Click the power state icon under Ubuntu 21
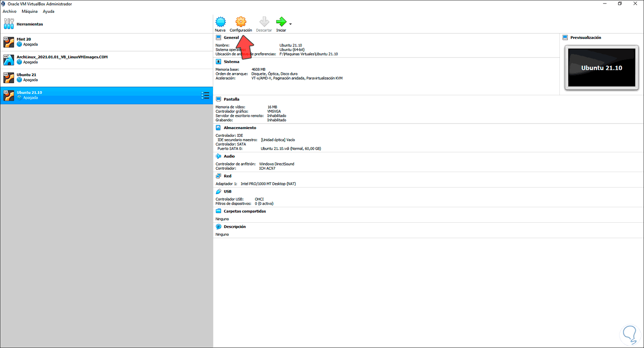 tap(19, 80)
